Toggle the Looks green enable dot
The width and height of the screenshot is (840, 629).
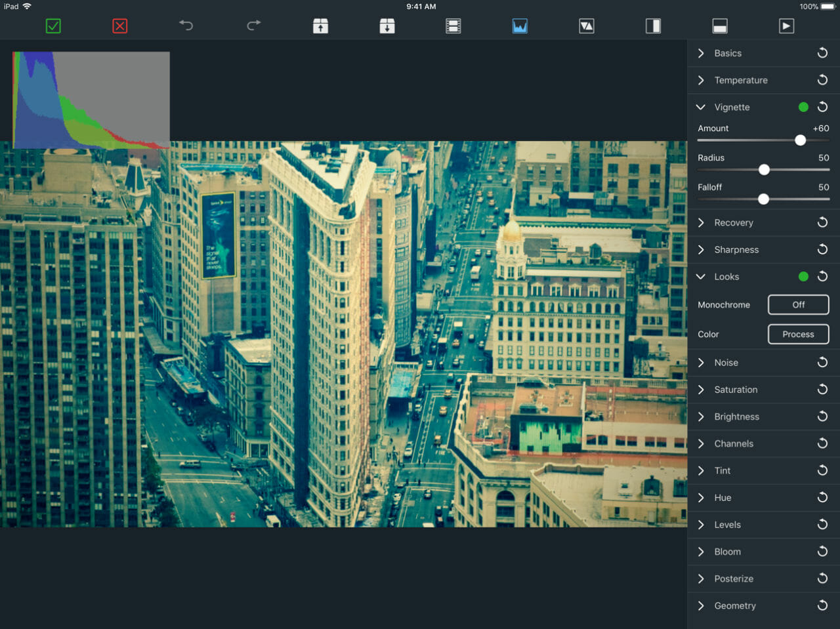[x=803, y=277]
